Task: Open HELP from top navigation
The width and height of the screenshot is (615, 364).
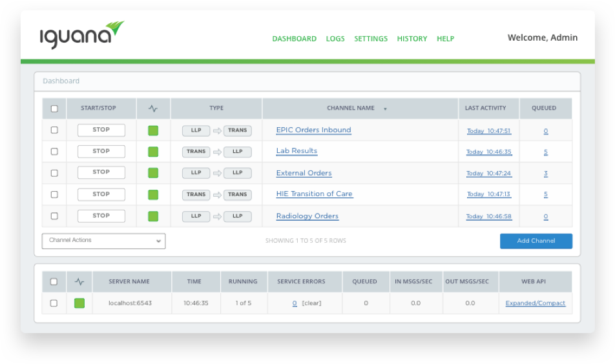Action: [x=446, y=39]
